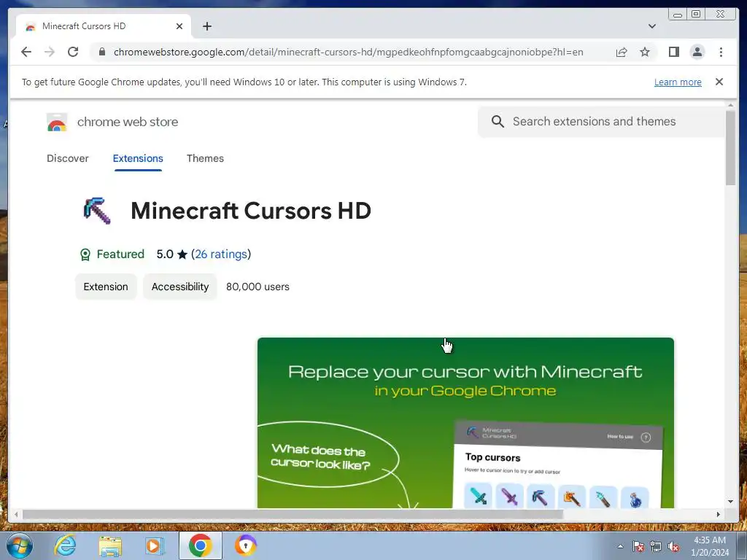Click the 'chrome web store' title text
Viewport: 747px width, 560px height.
point(128,122)
